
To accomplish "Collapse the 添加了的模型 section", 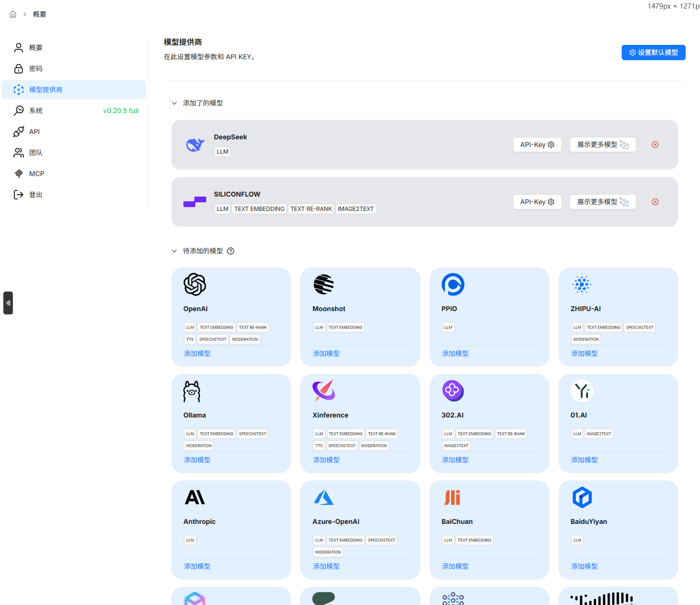I will click(174, 103).
